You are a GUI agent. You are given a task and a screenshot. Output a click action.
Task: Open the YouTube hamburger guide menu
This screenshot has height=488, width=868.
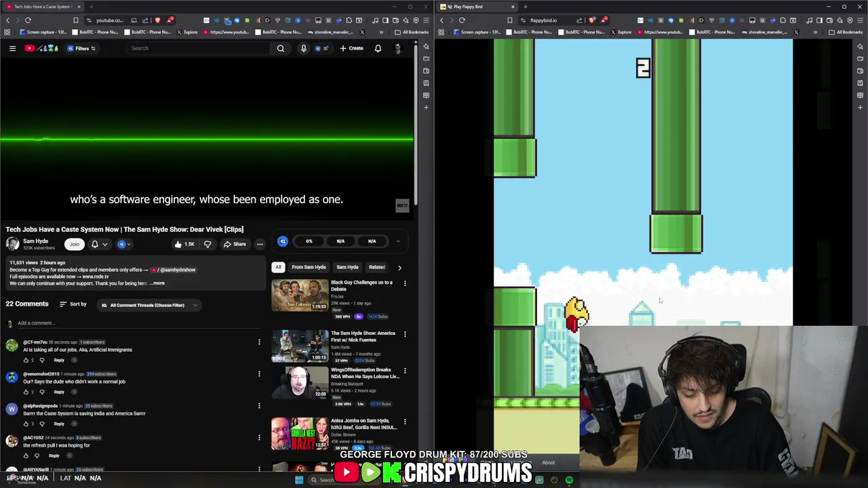pos(12,48)
